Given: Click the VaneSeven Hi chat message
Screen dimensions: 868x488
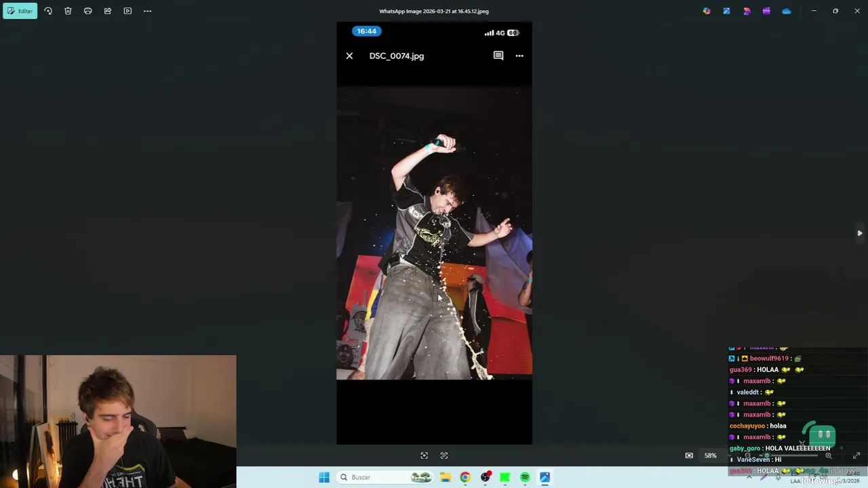Looking at the screenshot, I should [x=757, y=460].
